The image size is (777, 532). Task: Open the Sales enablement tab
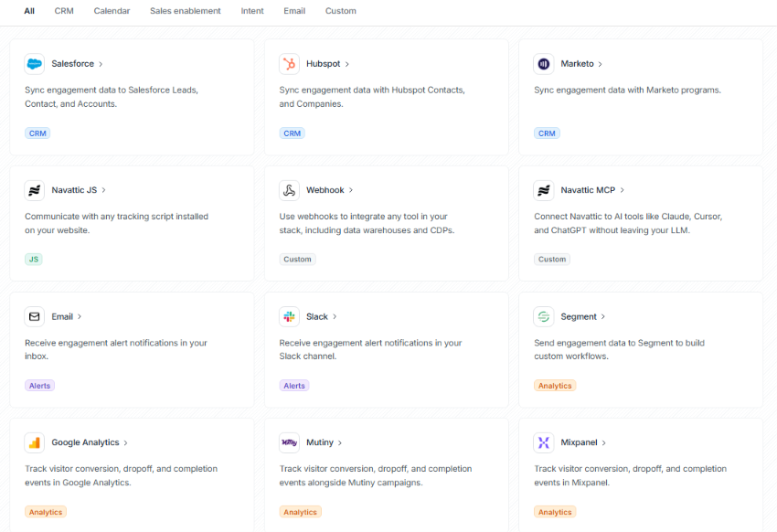tap(186, 11)
